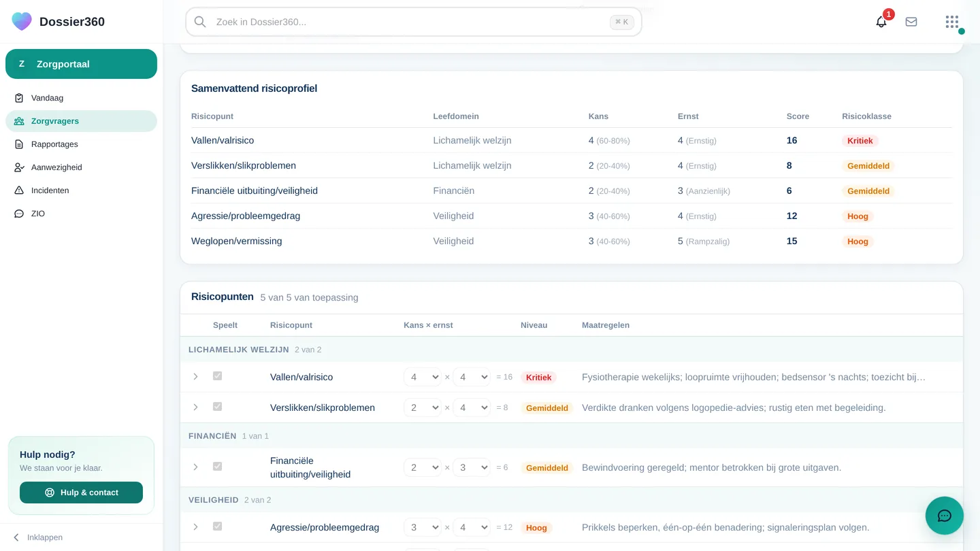Open the ernst dropdown for Financiële uitbuiting
The height and width of the screenshot is (551, 980).
472,467
